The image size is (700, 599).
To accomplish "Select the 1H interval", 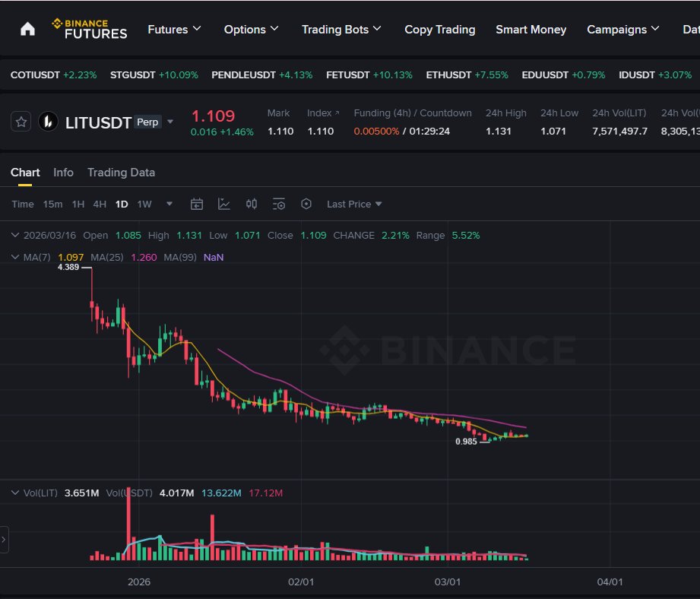I will pyautogui.click(x=78, y=204).
